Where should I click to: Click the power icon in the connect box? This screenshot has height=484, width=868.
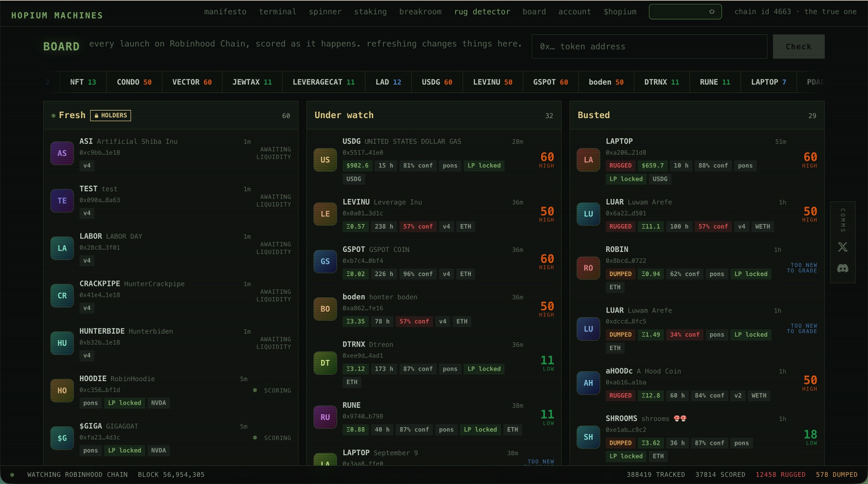(x=712, y=12)
